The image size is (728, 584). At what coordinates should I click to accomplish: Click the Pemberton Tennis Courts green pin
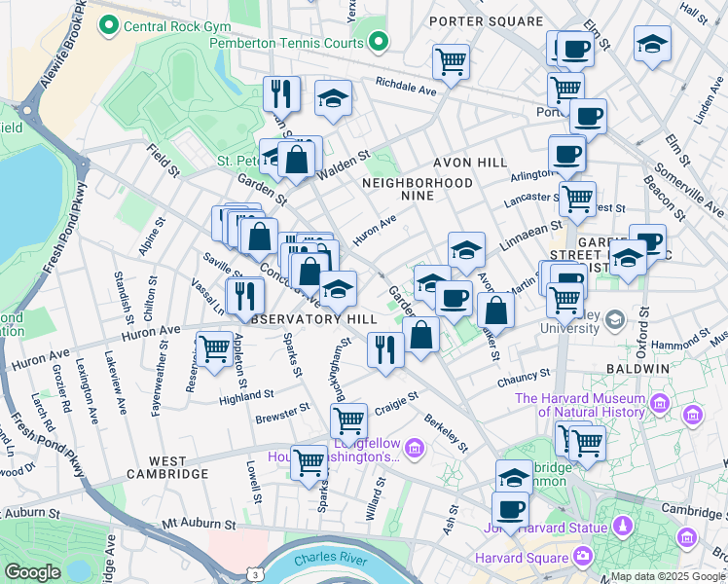coord(379,42)
